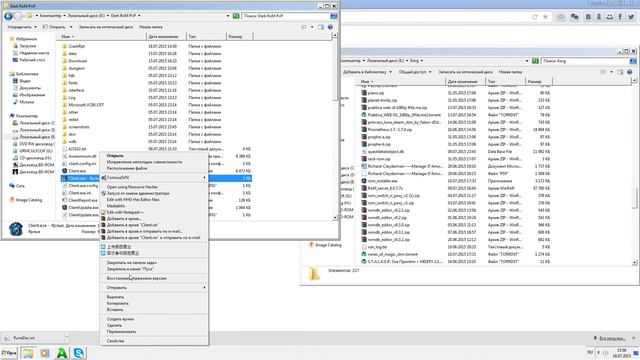Toggle preview pane icon in Dark RoM PvP window
Screen dimensions: 640x360
coord(321,27)
